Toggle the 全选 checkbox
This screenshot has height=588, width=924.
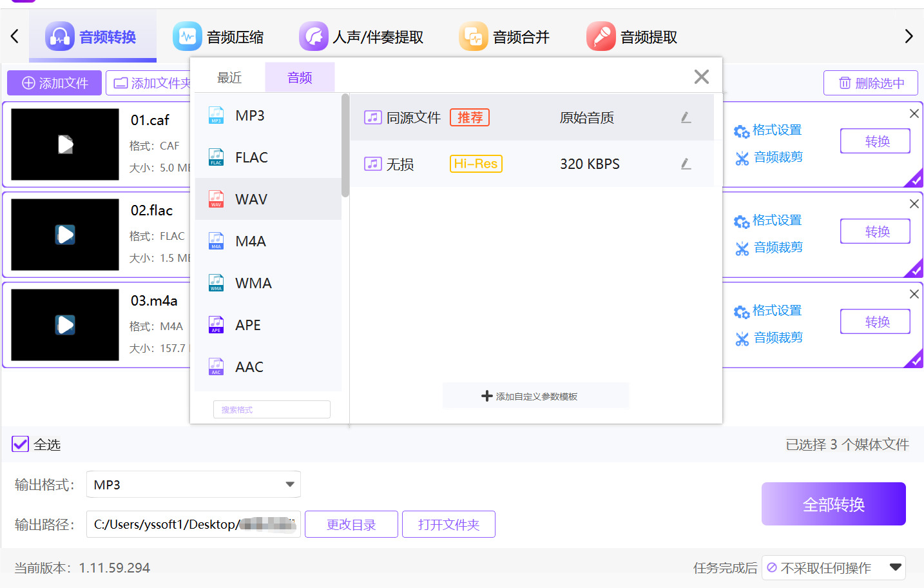[x=21, y=444]
